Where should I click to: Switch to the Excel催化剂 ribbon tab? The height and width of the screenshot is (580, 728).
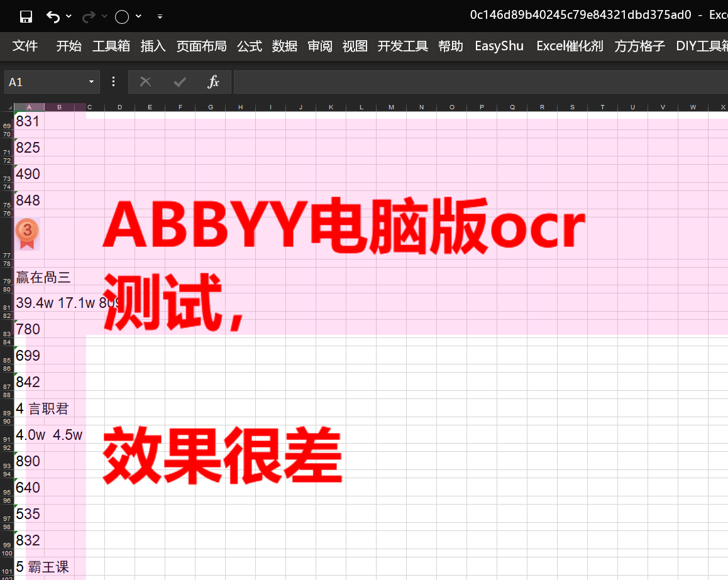click(x=570, y=46)
